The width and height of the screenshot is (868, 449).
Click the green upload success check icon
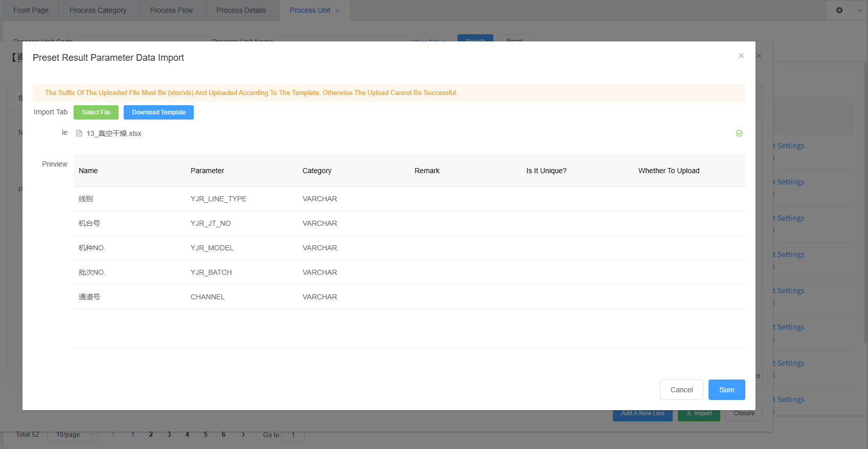pyautogui.click(x=739, y=133)
